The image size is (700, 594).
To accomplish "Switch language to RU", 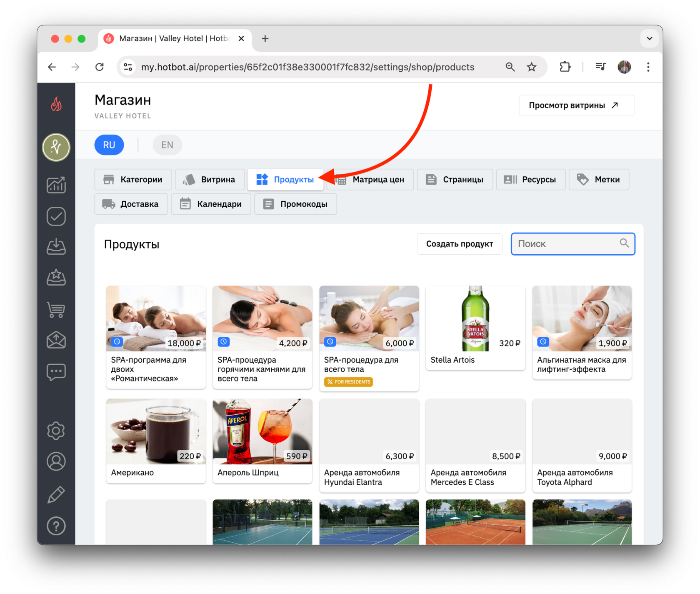I will (109, 145).
